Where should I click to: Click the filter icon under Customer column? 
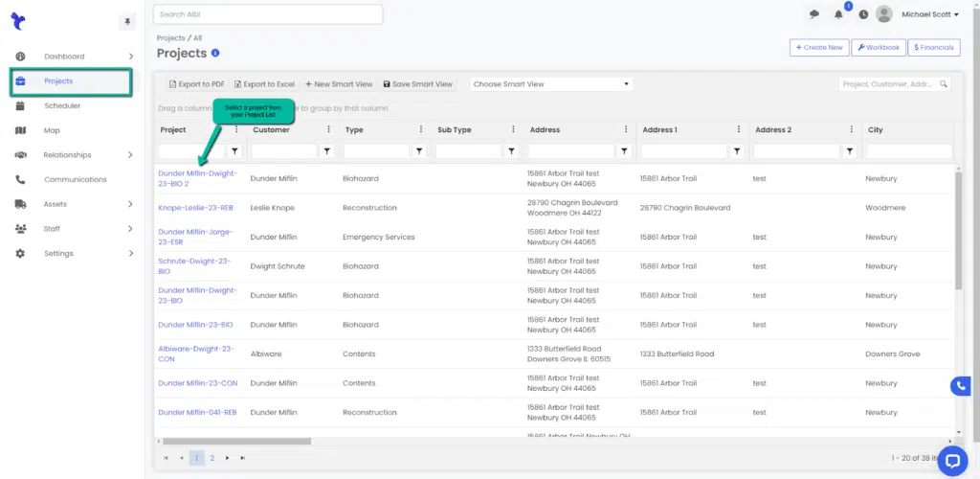pyautogui.click(x=327, y=151)
